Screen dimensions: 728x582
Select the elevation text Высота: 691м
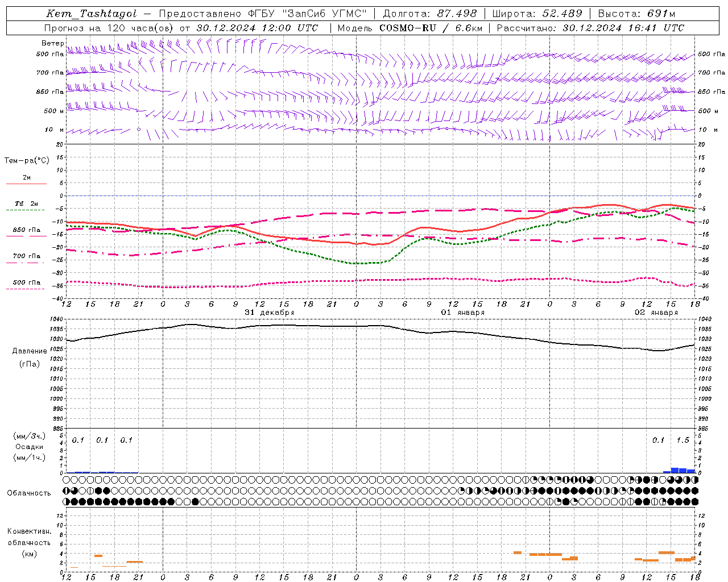coord(636,14)
